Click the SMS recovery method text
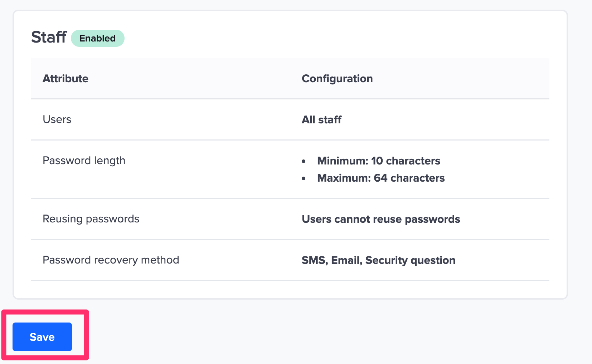592x364 pixels. [313, 260]
